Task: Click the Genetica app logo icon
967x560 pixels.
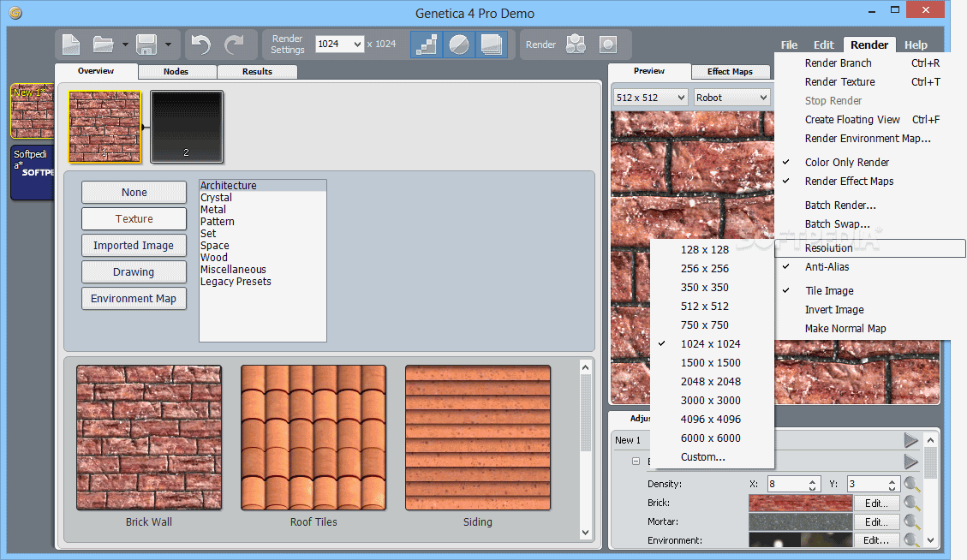Action: point(16,13)
